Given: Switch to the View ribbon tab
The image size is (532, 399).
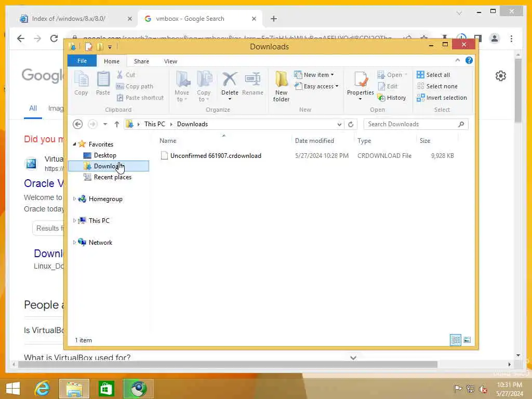Looking at the screenshot, I should coord(170,61).
